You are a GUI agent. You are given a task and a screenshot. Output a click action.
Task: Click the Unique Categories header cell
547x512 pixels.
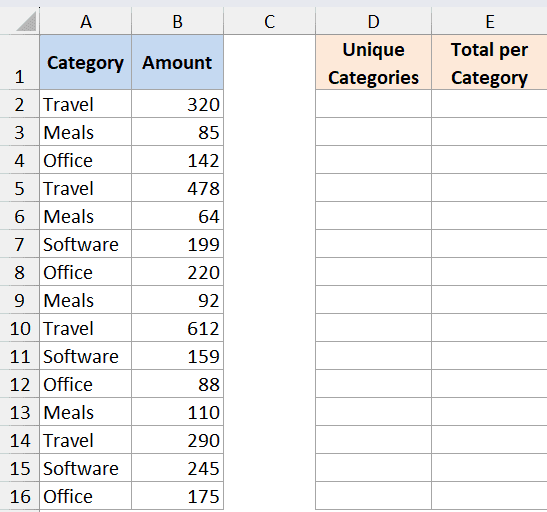point(373,62)
